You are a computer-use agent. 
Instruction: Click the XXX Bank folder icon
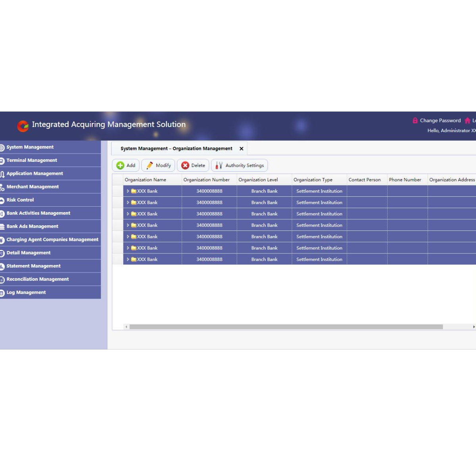click(x=133, y=191)
